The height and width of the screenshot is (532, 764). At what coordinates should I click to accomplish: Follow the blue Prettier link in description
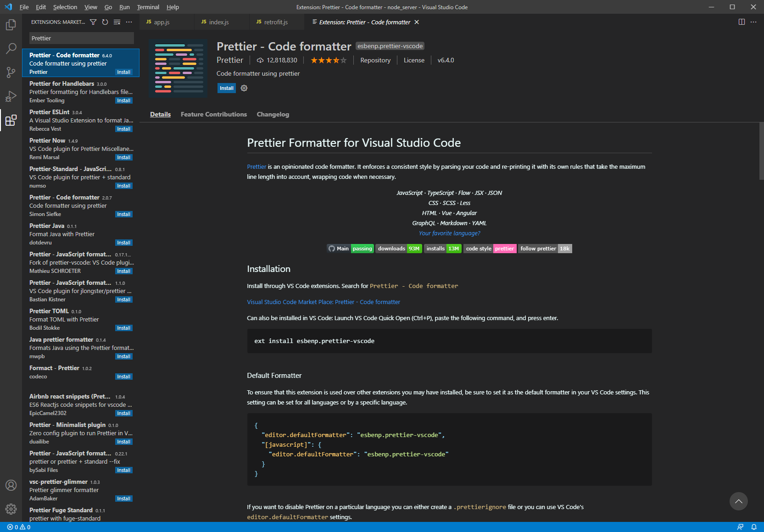pyautogui.click(x=257, y=166)
